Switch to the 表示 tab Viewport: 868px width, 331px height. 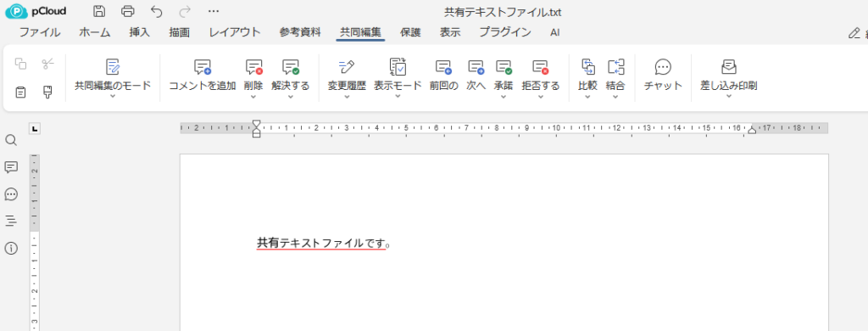pyautogui.click(x=450, y=32)
